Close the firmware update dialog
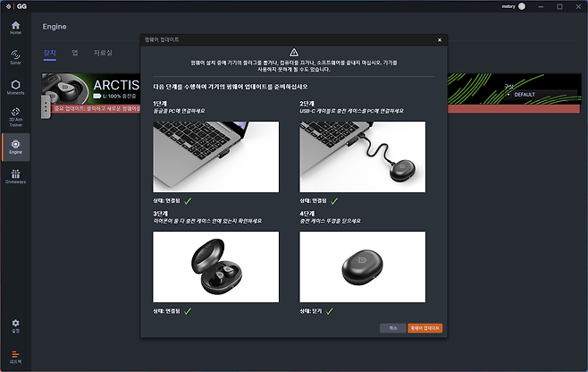Image resolution: width=588 pixels, height=372 pixels. (x=439, y=39)
